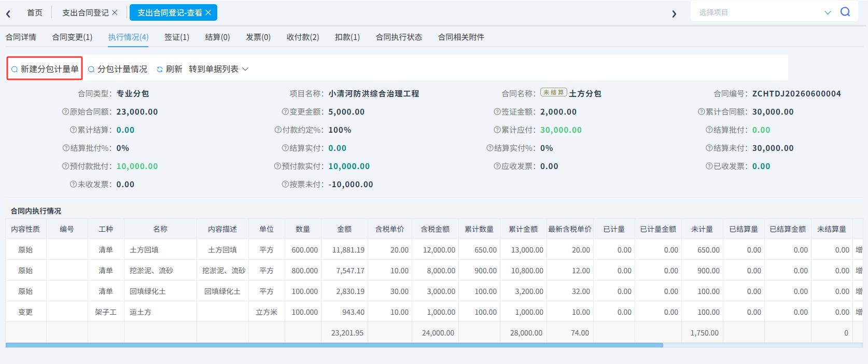This screenshot has width=868, height=364.
Task: Click the help icon beside 累计合同额
Action: (702, 111)
